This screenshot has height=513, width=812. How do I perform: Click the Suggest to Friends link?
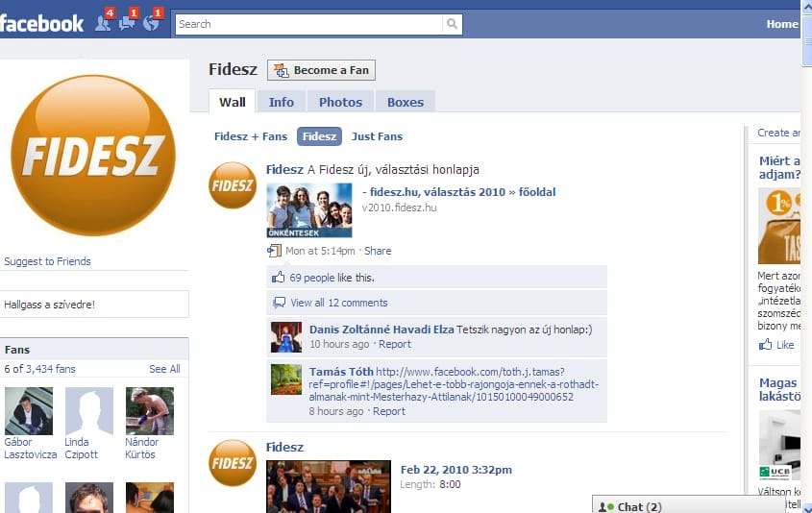tap(47, 261)
